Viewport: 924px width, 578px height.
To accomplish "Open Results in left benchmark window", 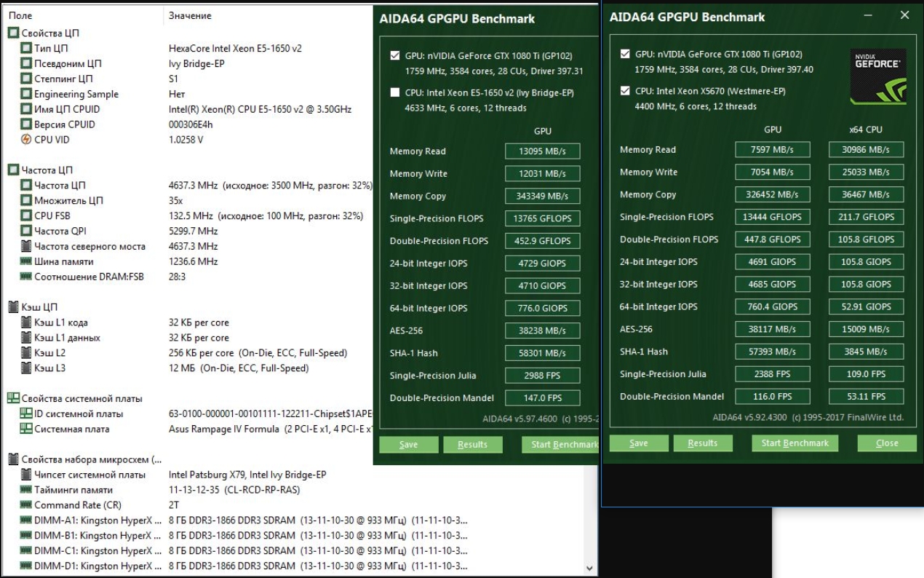I will pyautogui.click(x=473, y=445).
